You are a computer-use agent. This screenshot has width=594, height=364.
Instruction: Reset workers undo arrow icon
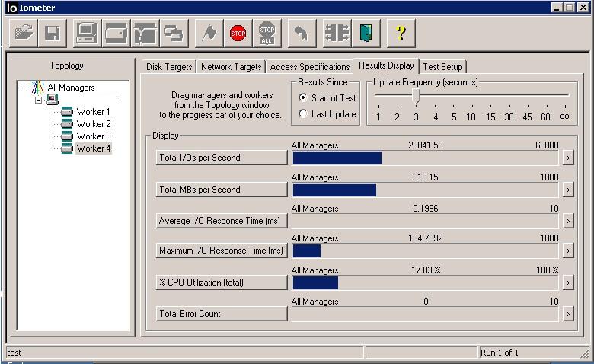(x=302, y=34)
